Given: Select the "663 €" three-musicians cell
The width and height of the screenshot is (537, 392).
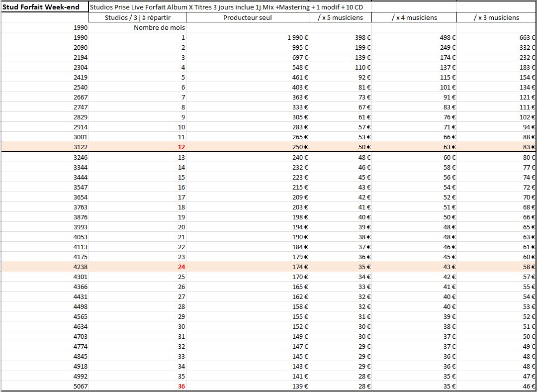Looking at the screenshot, I should pos(527,38).
